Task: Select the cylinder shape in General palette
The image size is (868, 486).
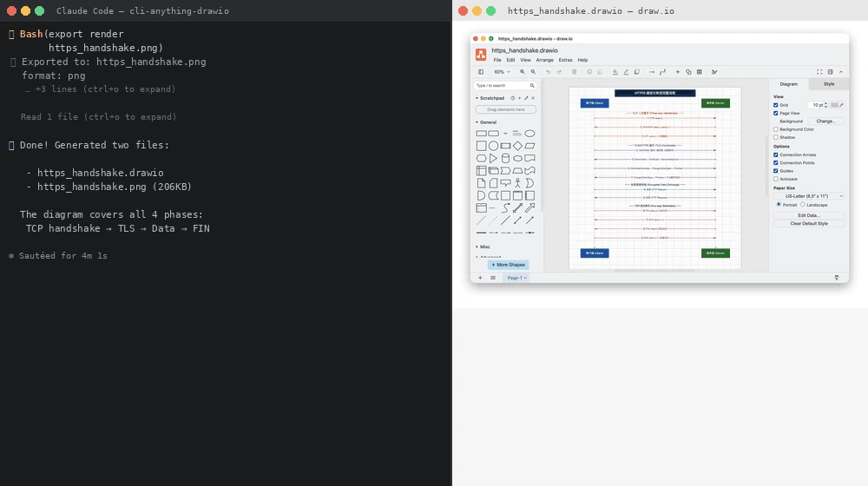Action: click(x=505, y=158)
